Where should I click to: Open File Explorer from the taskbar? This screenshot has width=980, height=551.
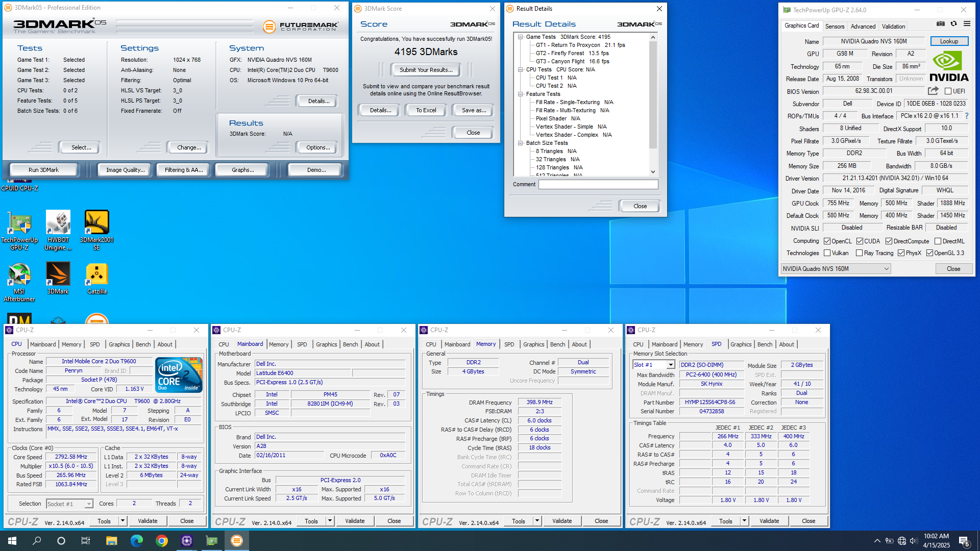point(111,541)
